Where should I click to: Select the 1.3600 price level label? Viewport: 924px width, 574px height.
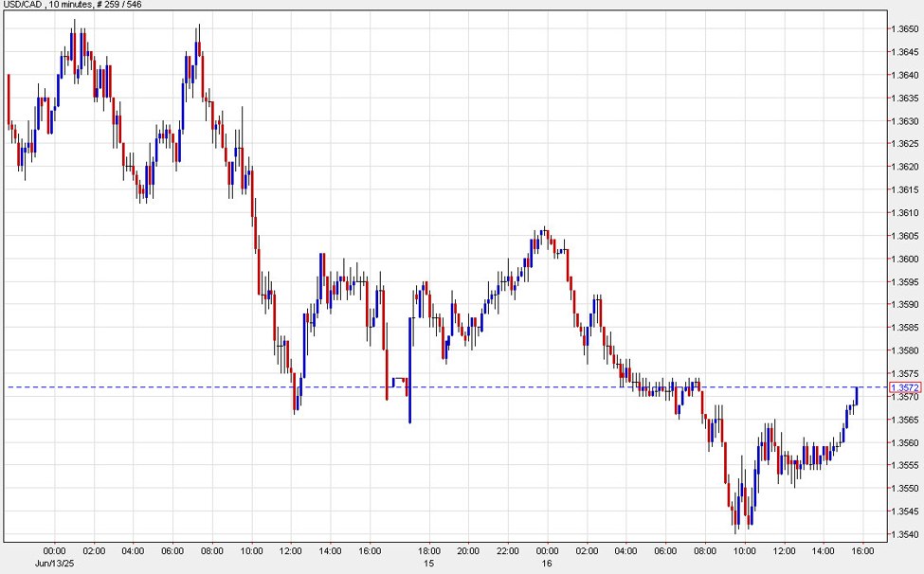pyautogui.click(x=905, y=260)
